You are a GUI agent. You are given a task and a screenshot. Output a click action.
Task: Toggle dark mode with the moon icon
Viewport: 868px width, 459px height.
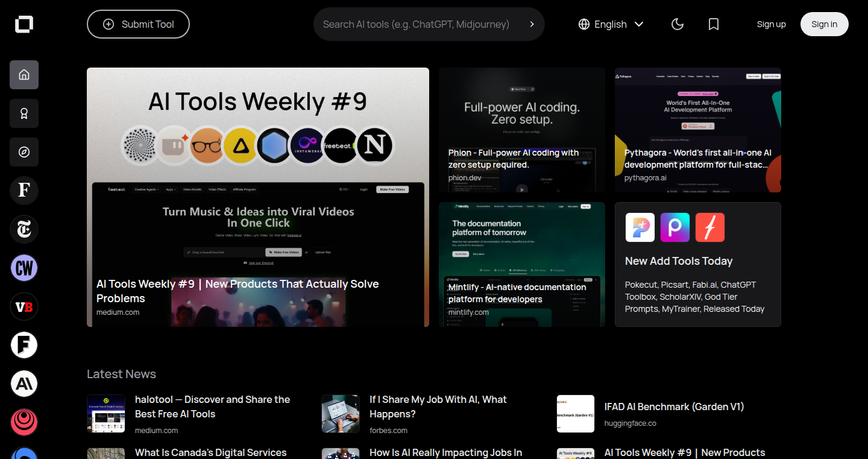click(x=678, y=24)
